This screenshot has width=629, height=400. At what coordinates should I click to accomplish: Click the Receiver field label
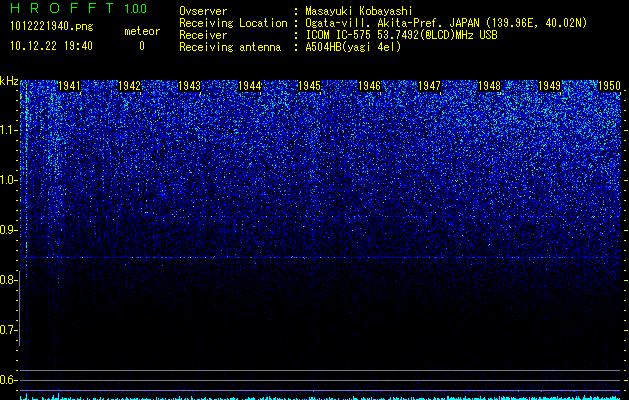click(x=203, y=35)
